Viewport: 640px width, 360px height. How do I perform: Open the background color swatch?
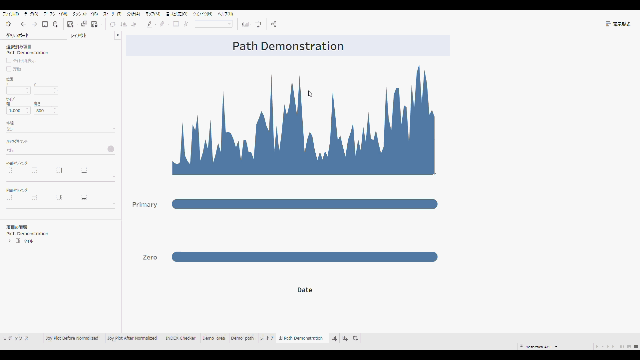[x=111, y=149]
